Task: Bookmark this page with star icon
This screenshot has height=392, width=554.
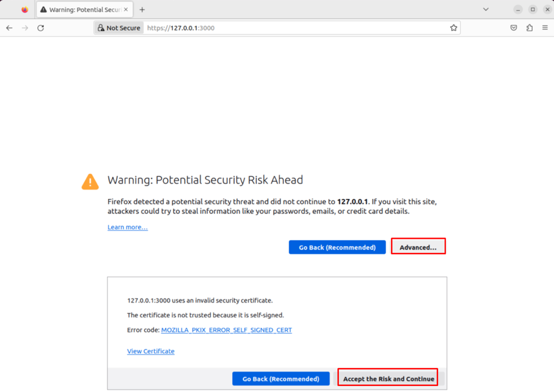Action: point(453,28)
